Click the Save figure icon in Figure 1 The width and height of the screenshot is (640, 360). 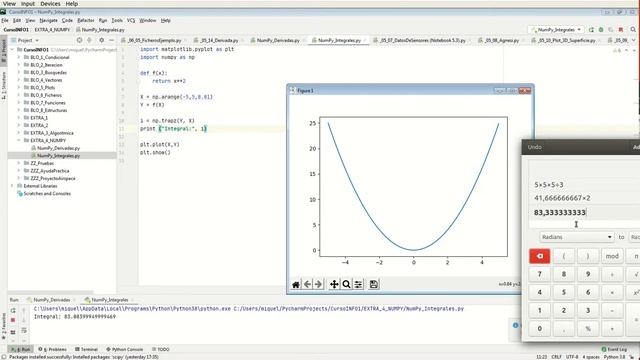373,284
